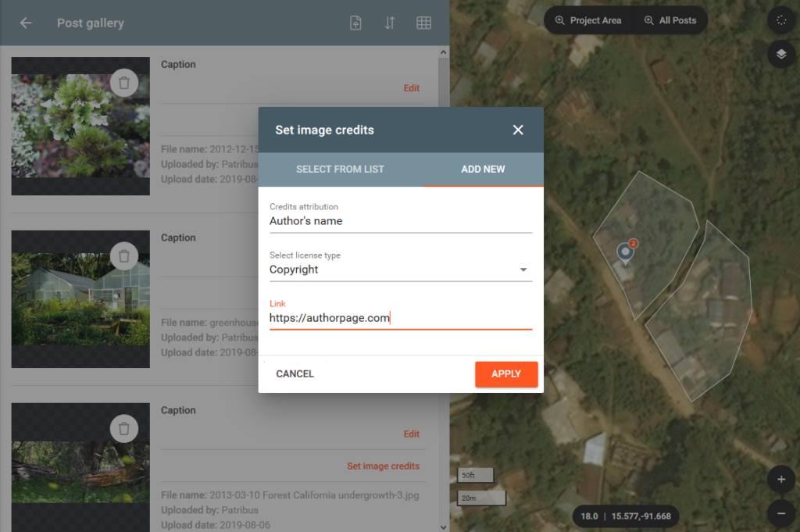Edit caption of the forest undergrowth photo
The width and height of the screenshot is (800, 532).
click(411, 434)
